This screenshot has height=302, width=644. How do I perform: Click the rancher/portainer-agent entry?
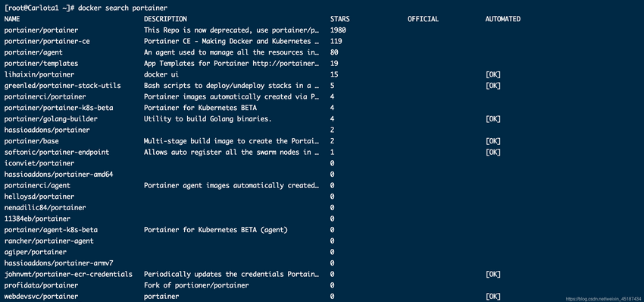click(x=49, y=241)
